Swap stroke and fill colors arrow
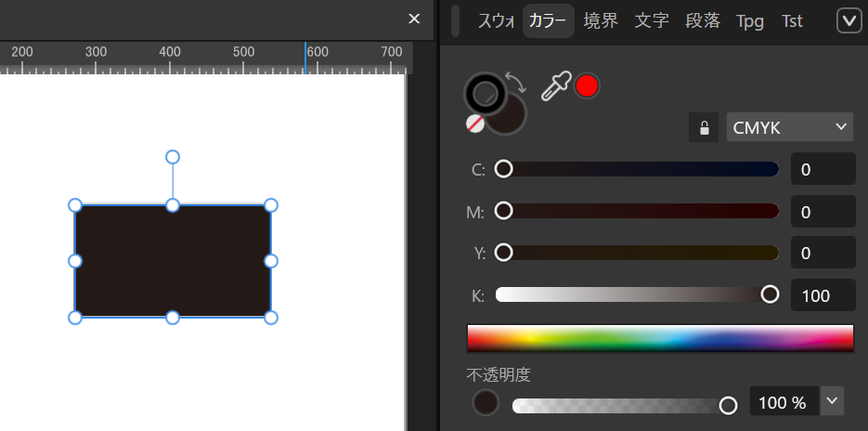Screen dimensions: 868x431 516,82
